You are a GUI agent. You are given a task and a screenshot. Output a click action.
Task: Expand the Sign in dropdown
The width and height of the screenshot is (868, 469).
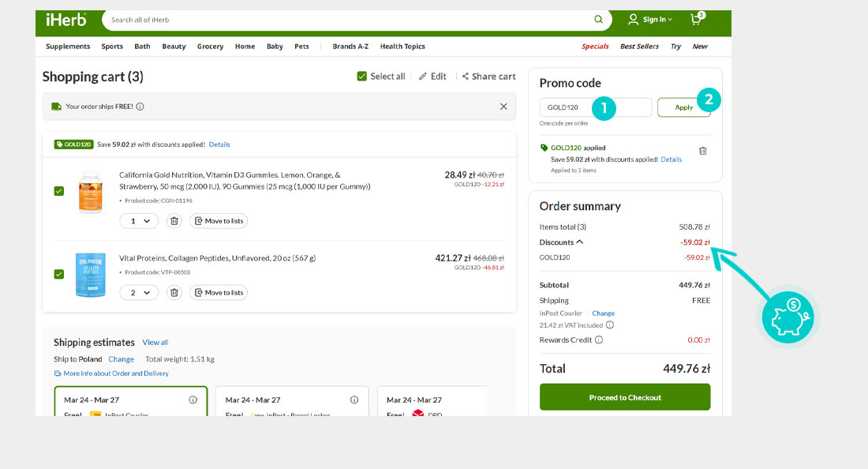(x=657, y=20)
